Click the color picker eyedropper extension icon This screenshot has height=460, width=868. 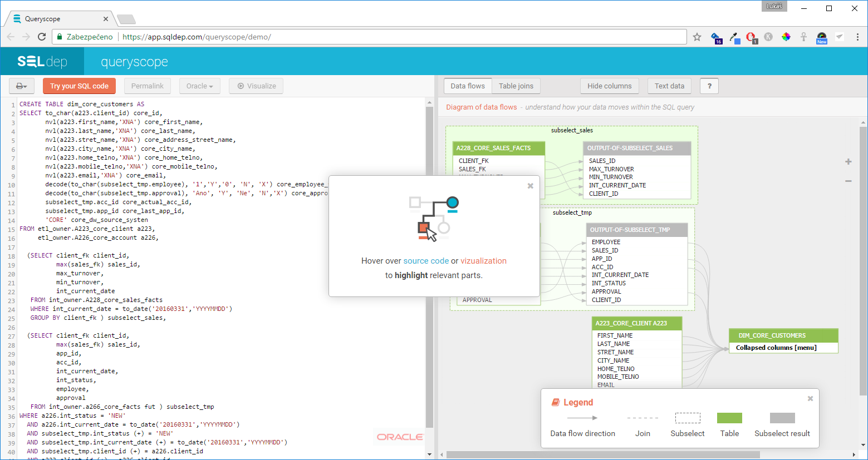(734, 37)
